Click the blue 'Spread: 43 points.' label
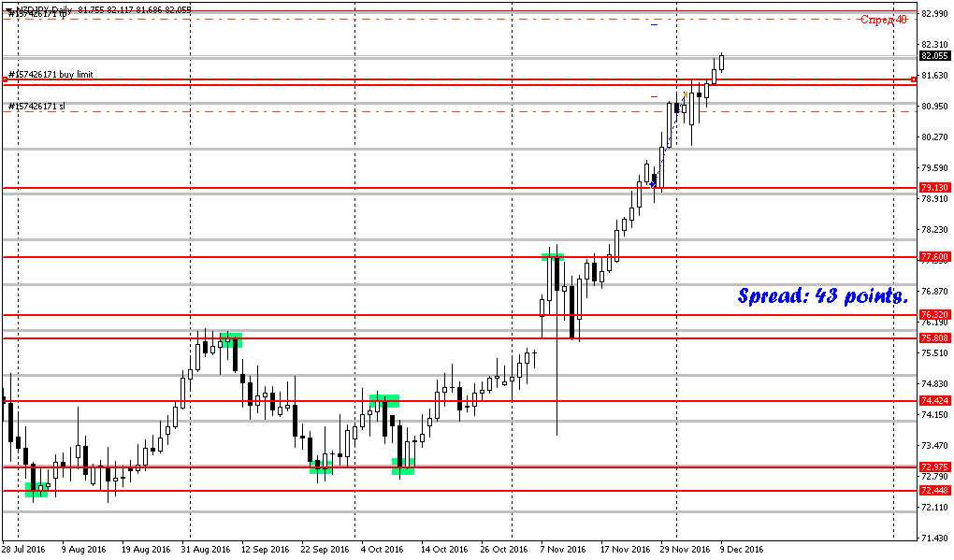 pos(822,295)
